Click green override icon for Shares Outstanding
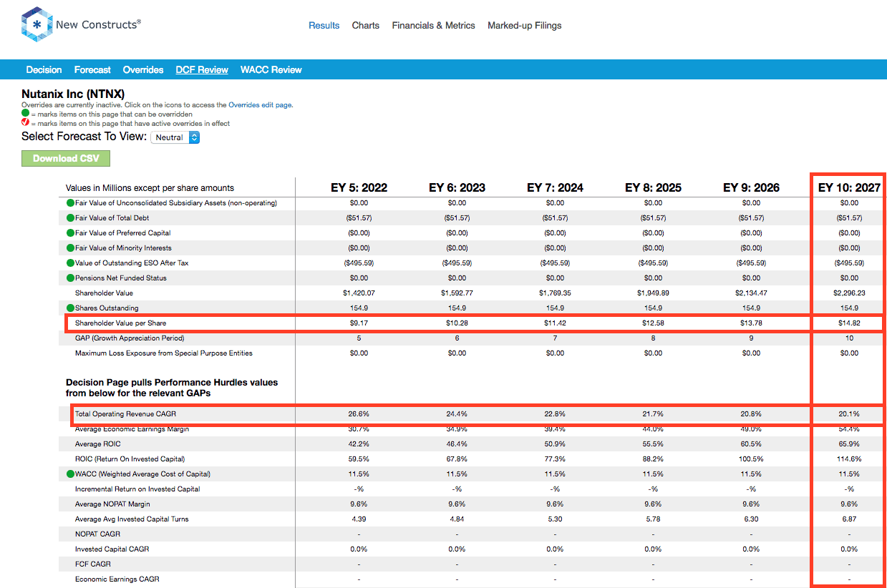 [x=70, y=308]
